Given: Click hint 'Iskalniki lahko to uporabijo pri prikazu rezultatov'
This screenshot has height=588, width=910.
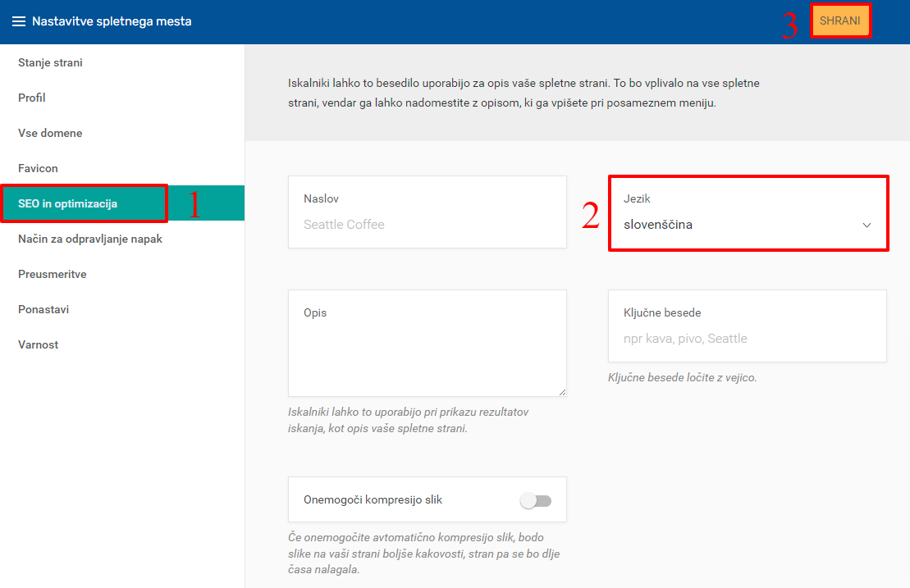Looking at the screenshot, I should 408,413.
